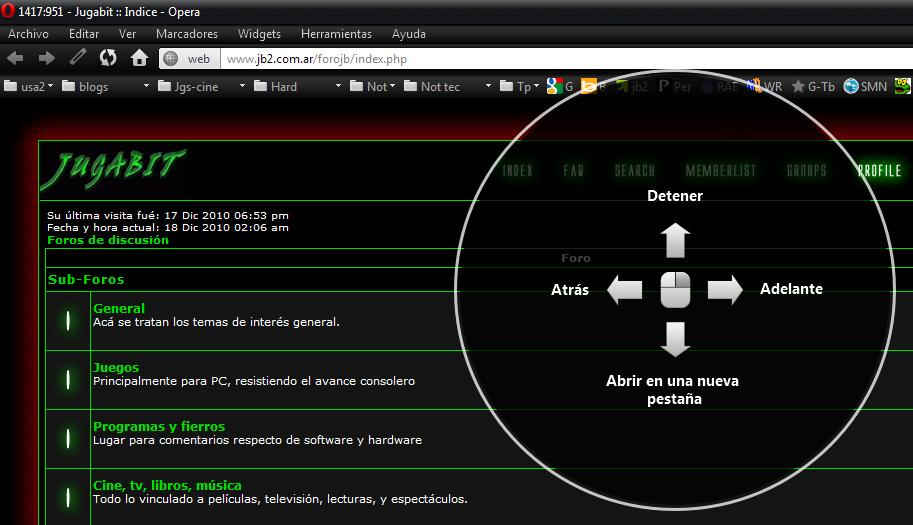Image resolution: width=913 pixels, height=525 pixels.
Task: Open the Ayuda menu
Action: [x=409, y=34]
